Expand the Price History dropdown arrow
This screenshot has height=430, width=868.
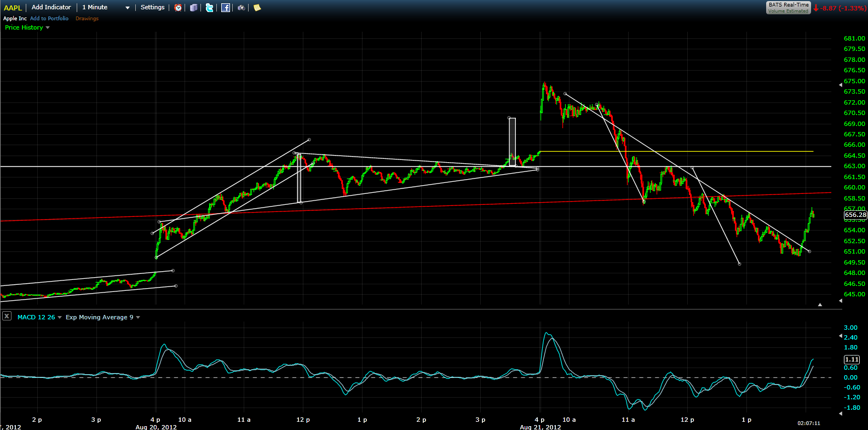pos(48,28)
